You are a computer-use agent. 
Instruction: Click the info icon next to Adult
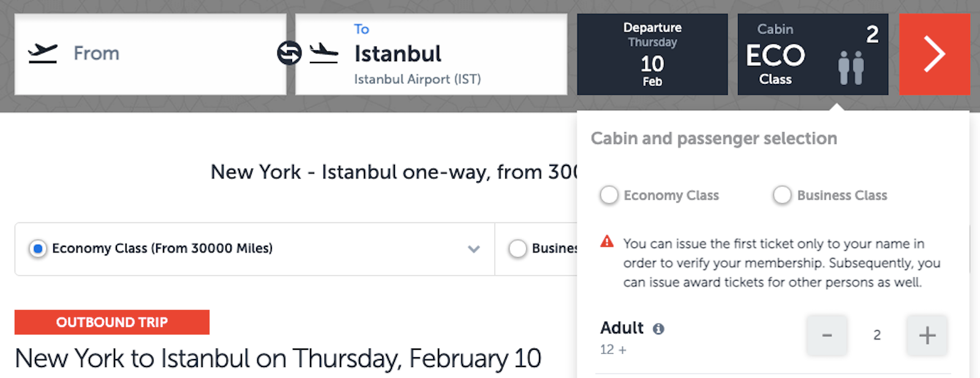tap(658, 329)
